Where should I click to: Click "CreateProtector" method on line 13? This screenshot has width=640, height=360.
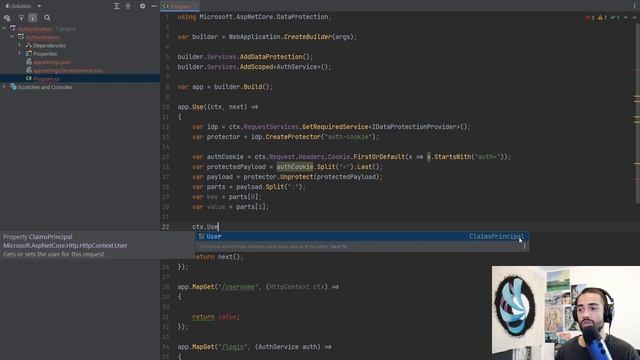293,137
